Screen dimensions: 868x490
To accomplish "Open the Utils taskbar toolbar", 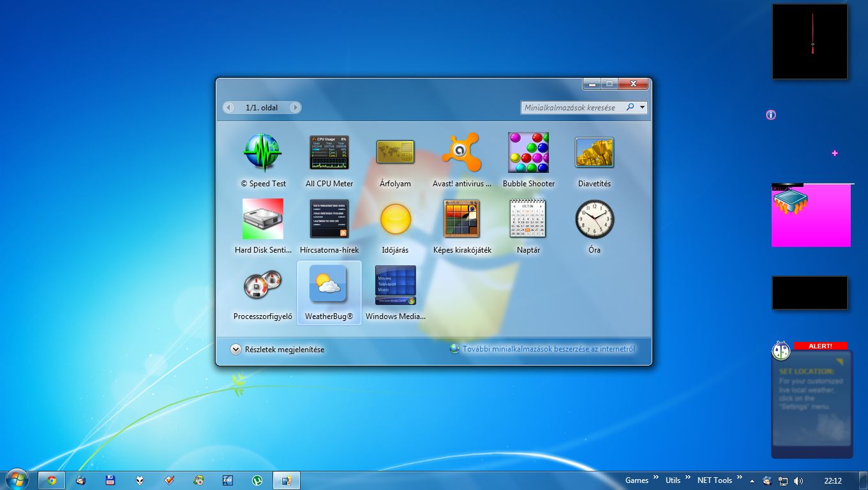I will [673, 480].
